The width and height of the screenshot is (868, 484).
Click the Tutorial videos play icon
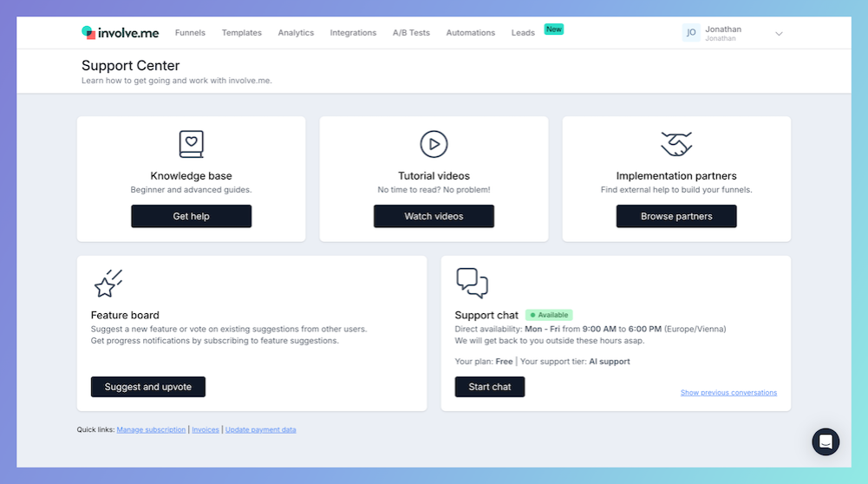pos(434,144)
